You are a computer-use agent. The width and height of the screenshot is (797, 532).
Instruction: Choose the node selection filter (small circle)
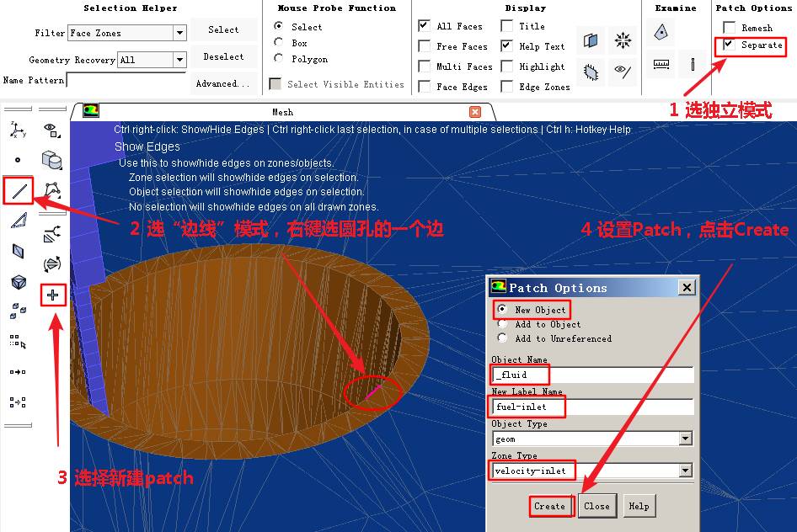click(18, 160)
